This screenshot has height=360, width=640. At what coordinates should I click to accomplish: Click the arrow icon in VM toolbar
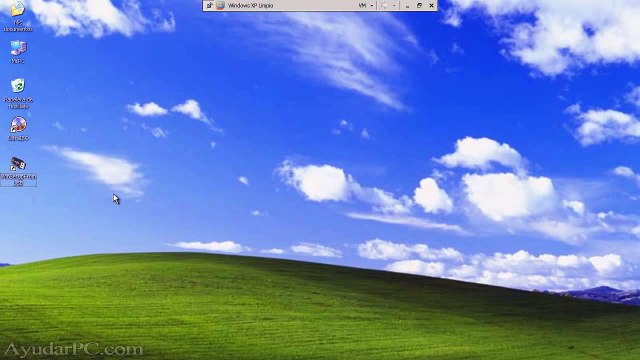384,6
